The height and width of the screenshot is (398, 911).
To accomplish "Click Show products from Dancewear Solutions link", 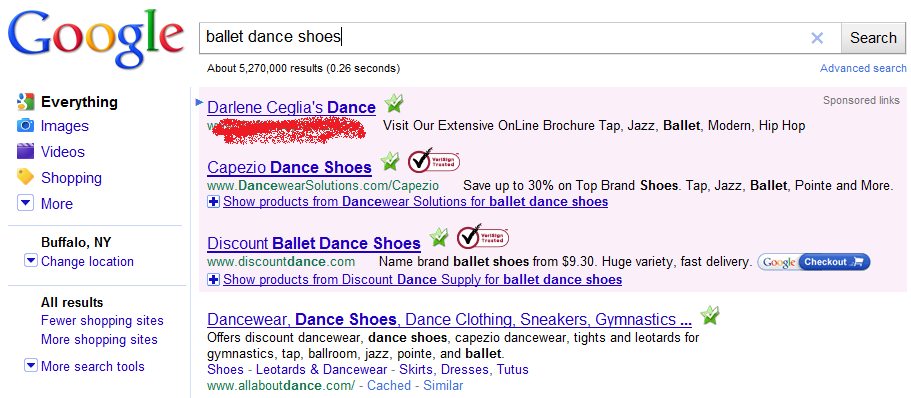I will (x=415, y=202).
